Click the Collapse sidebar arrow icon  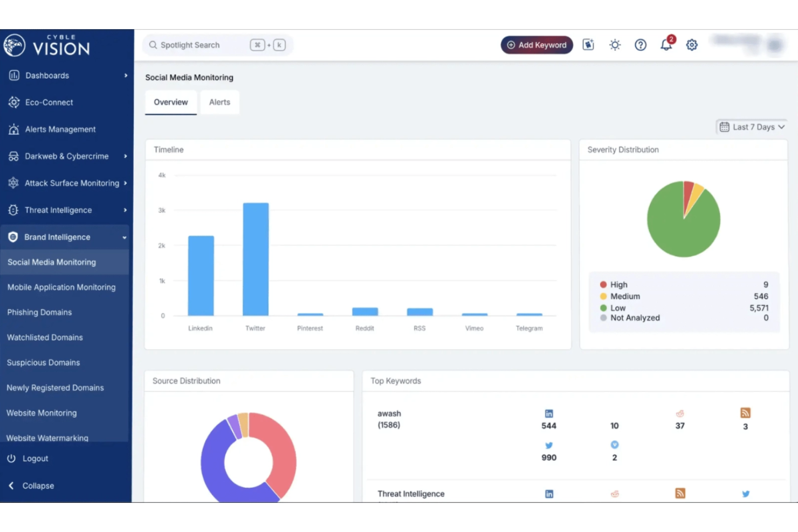11,486
